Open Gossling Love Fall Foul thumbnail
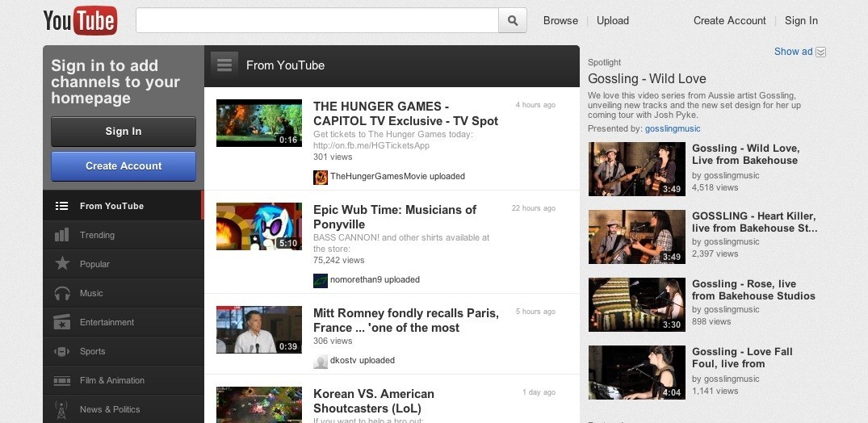The width and height of the screenshot is (868, 423). [x=636, y=372]
